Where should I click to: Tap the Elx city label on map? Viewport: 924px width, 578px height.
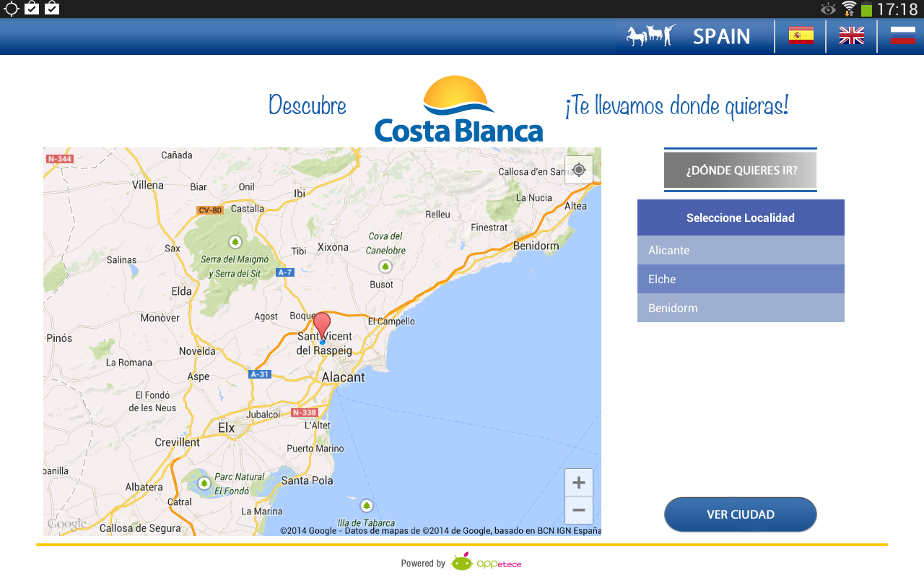tap(227, 428)
